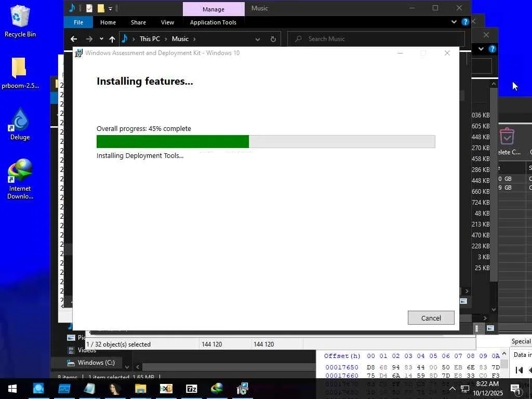This screenshot has height=399, width=532.
Task: Open Recycle Bin desktop icon
Action: click(20, 21)
